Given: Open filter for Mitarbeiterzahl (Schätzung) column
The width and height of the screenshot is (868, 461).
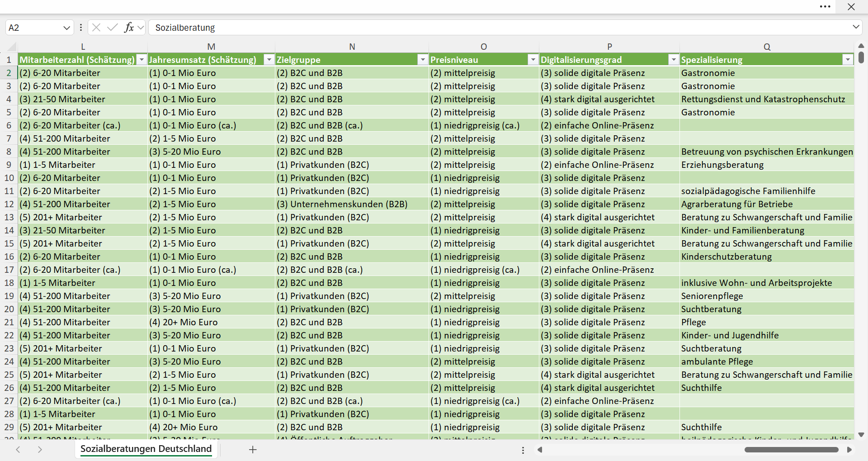Looking at the screenshot, I should coord(142,60).
